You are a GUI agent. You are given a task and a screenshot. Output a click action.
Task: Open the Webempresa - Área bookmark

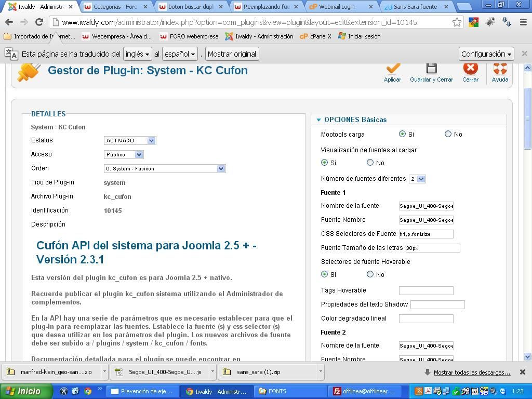[x=117, y=36]
